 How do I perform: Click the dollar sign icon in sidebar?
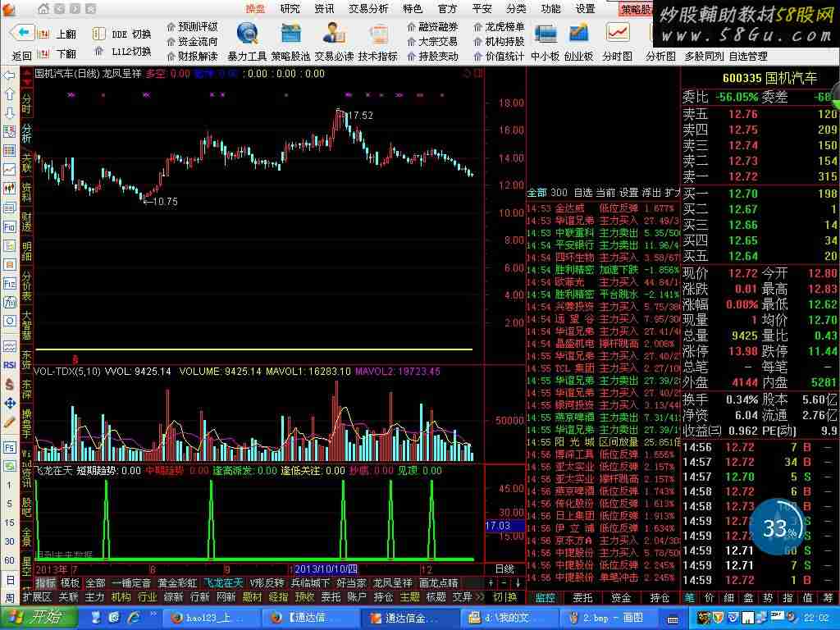(x=9, y=384)
